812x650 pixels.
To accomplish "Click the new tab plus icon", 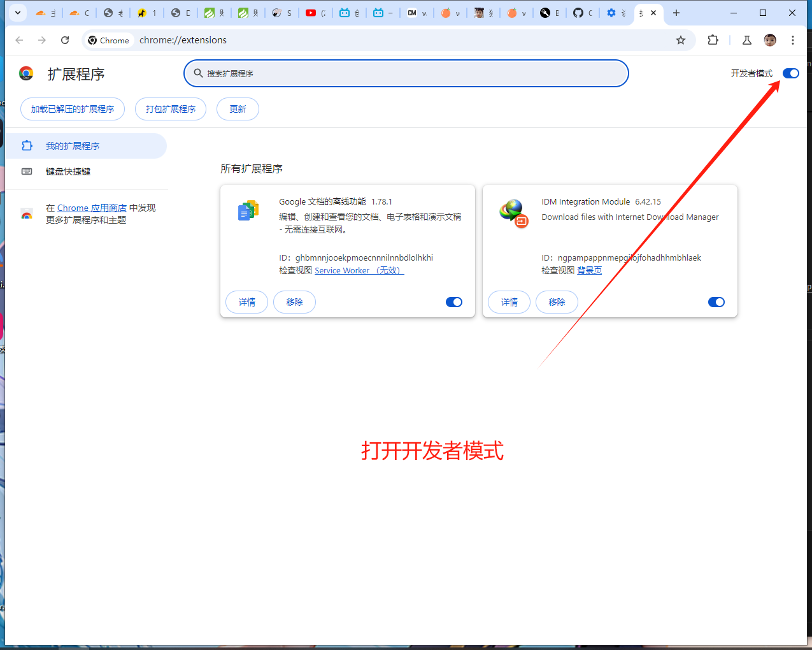I will (676, 13).
